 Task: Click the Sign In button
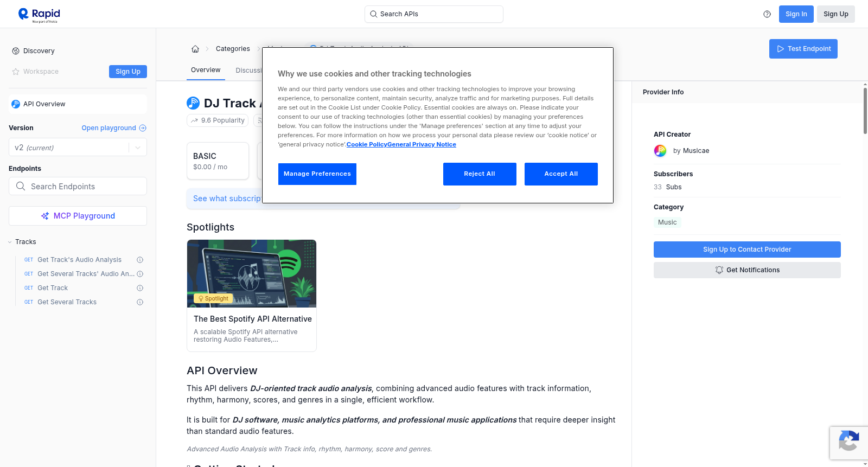coord(796,14)
